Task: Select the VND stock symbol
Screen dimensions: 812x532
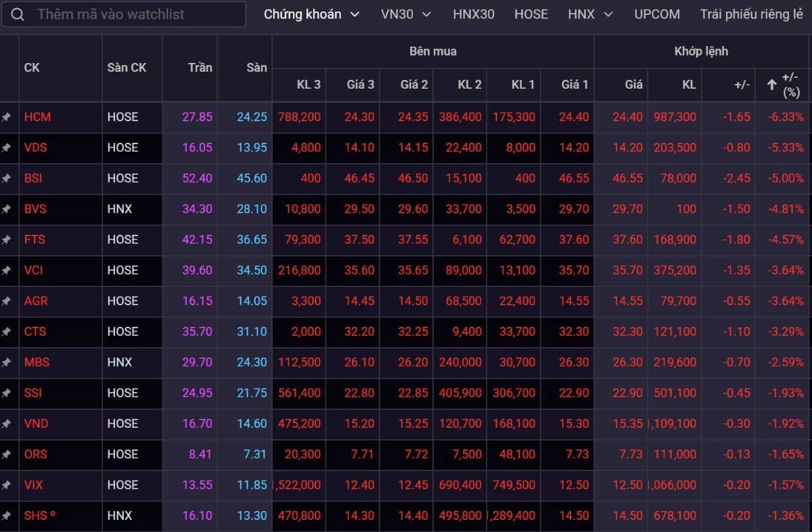Action: tap(36, 424)
